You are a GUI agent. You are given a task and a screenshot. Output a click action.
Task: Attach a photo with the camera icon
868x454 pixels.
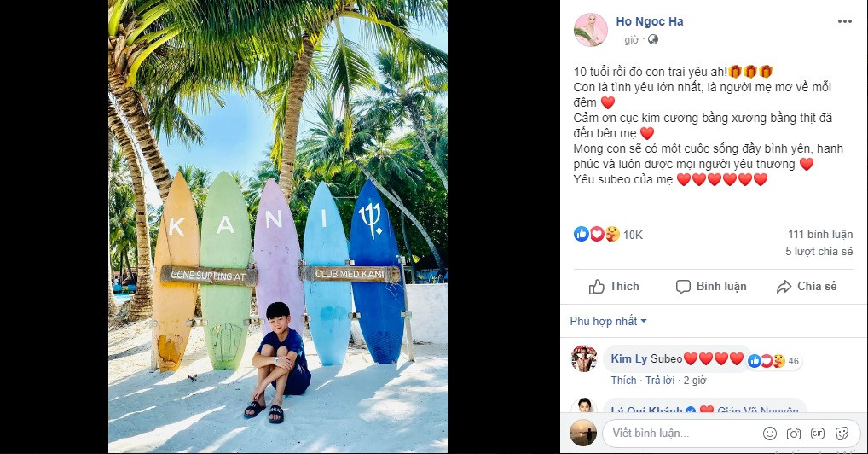tap(794, 433)
